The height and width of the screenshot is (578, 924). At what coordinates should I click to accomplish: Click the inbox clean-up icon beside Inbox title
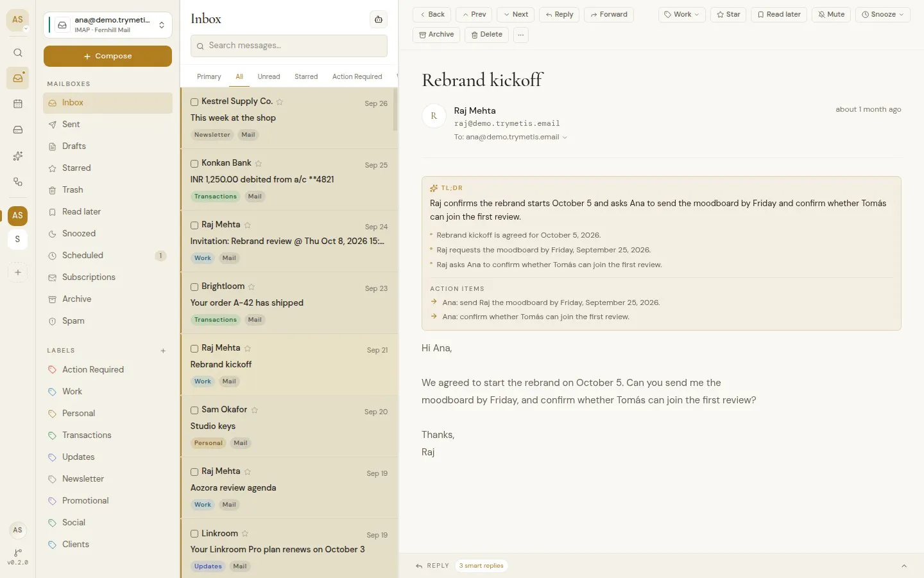[x=379, y=19]
